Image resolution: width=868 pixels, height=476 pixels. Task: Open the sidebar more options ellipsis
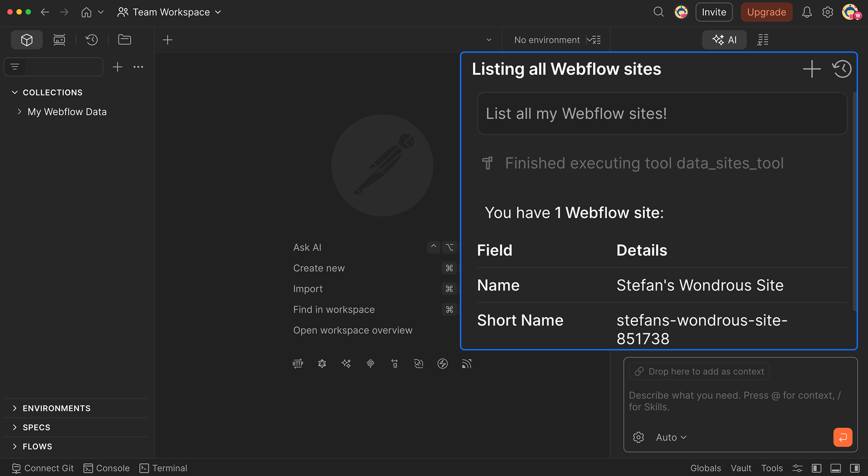point(138,67)
